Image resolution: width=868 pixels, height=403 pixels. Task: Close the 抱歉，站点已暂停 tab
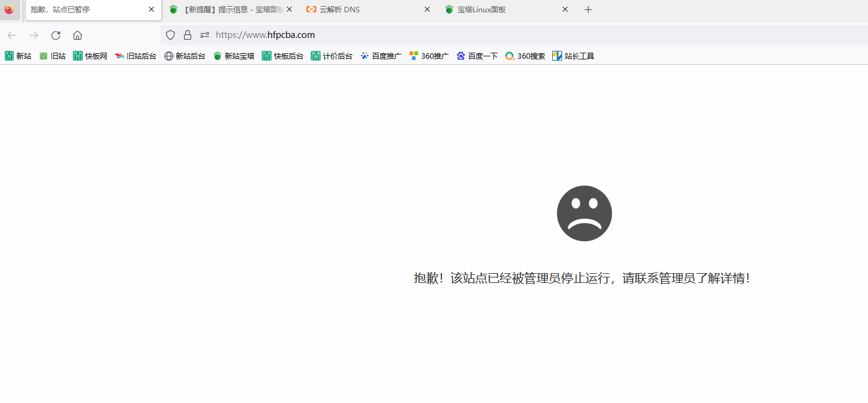point(151,9)
